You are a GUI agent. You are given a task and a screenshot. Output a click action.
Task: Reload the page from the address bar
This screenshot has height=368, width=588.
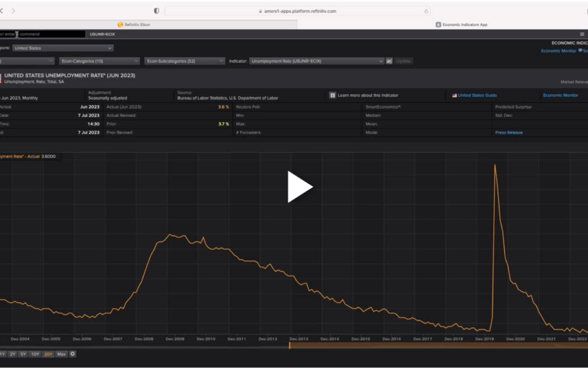point(426,11)
